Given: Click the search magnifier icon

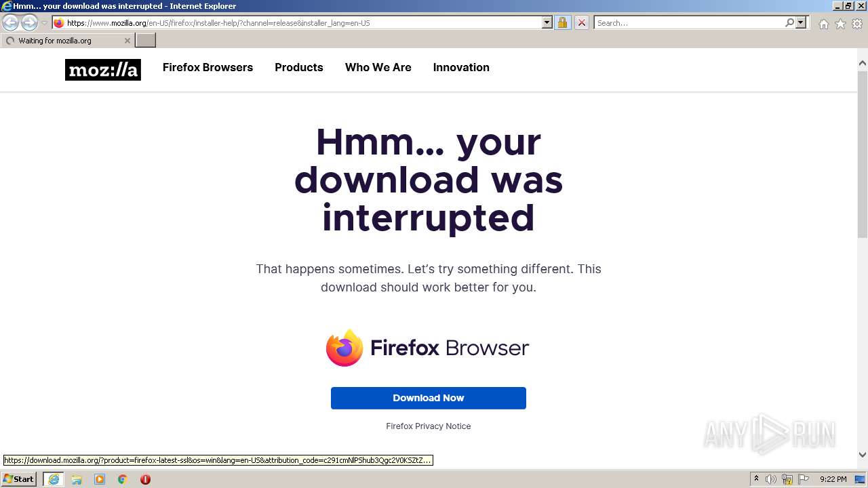Looking at the screenshot, I should click(789, 23).
